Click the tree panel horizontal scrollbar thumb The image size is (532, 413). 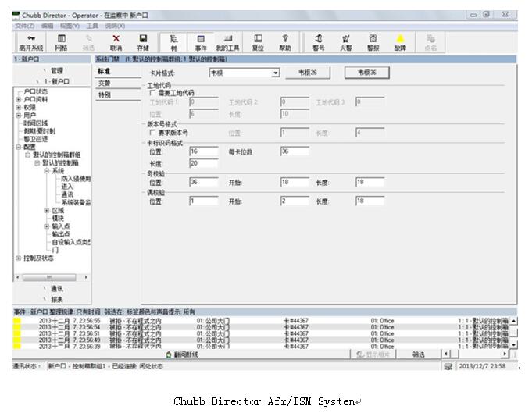click(x=49, y=277)
